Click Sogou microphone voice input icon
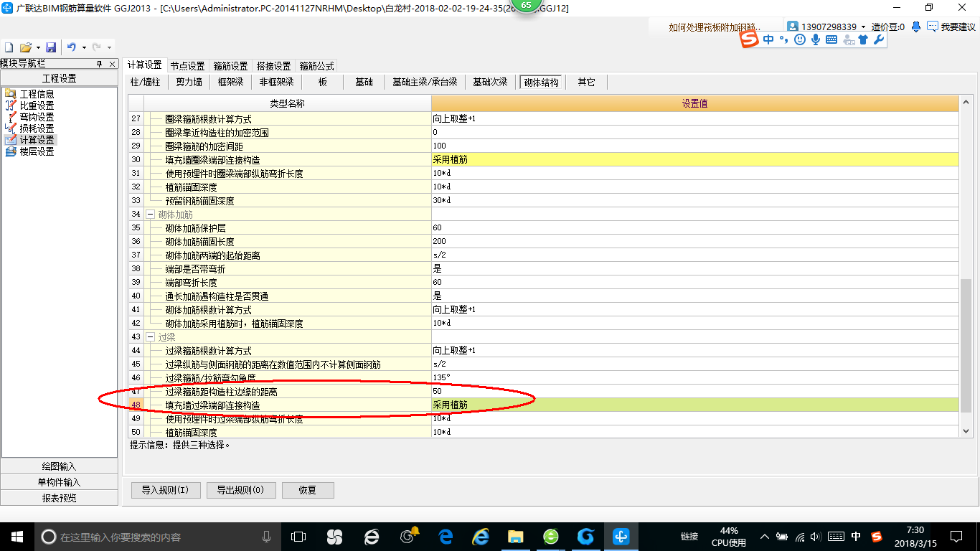Image resolution: width=980 pixels, height=551 pixels. click(x=816, y=39)
